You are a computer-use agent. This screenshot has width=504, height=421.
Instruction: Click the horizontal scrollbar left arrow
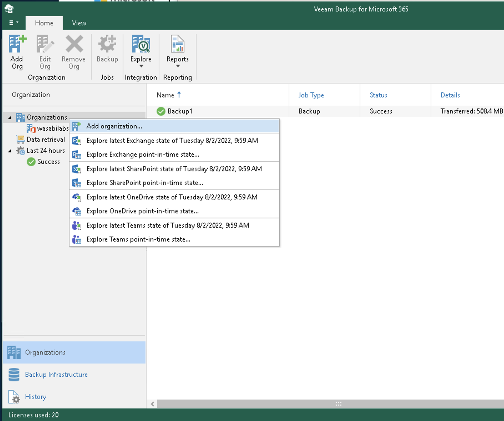coord(152,404)
